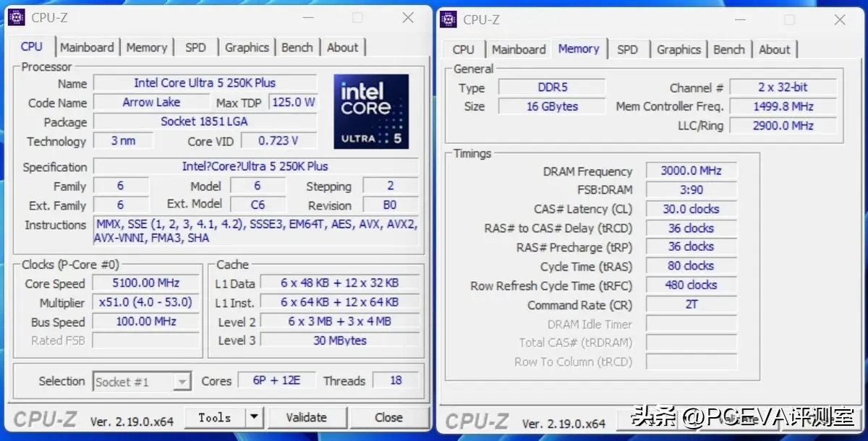868x441 pixels.
Task: Select the Bus Speed 100.00 MHz value
Action: (146, 322)
